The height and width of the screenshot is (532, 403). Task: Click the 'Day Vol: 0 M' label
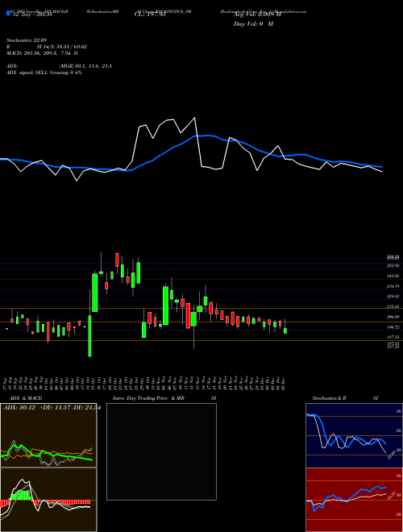pos(253,24)
